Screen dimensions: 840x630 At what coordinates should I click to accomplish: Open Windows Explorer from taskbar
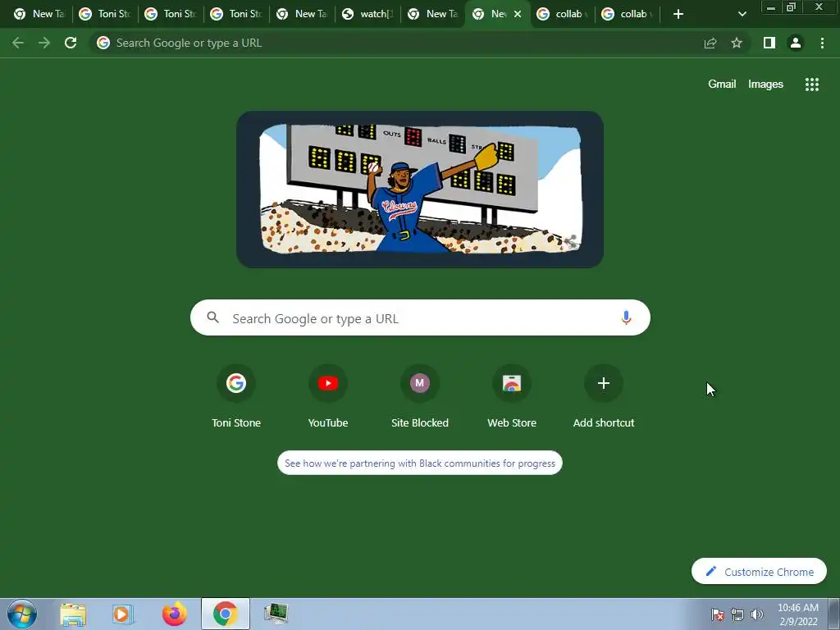[x=73, y=614]
